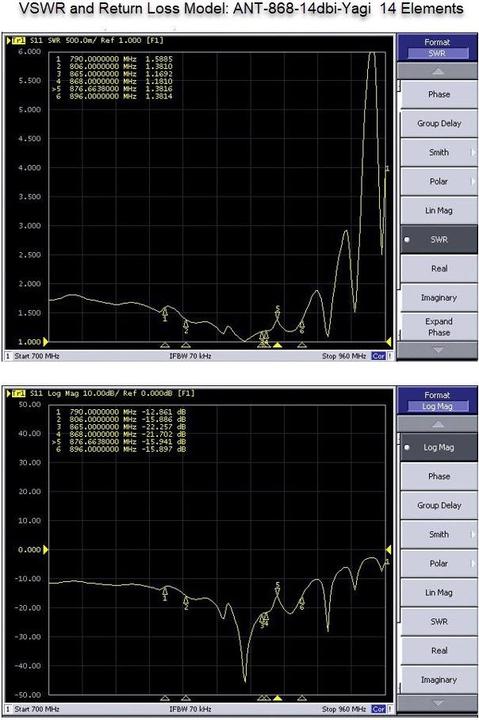Click the 868 MHz -21.702 dB readout

121,434
